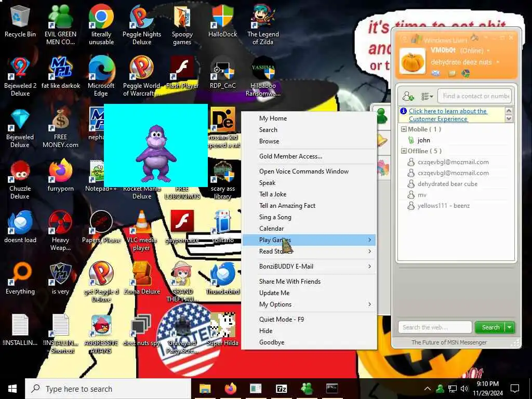Screen dimensions: 532x399
Task: Launch Zuma Deluxe desktop shortcut
Action: pos(142,278)
